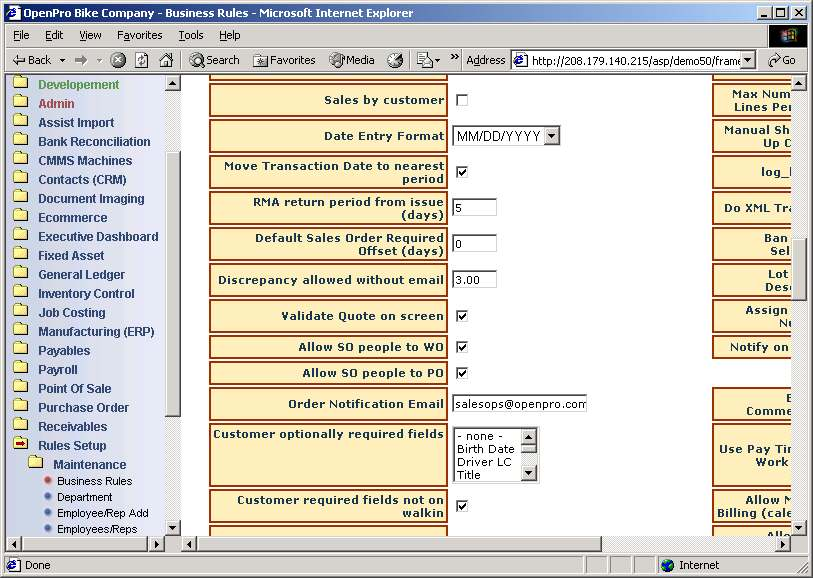Click the main horizontal scrollbar thumb
813x578 pixels.
pyautogui.click(x=400, y=544)
